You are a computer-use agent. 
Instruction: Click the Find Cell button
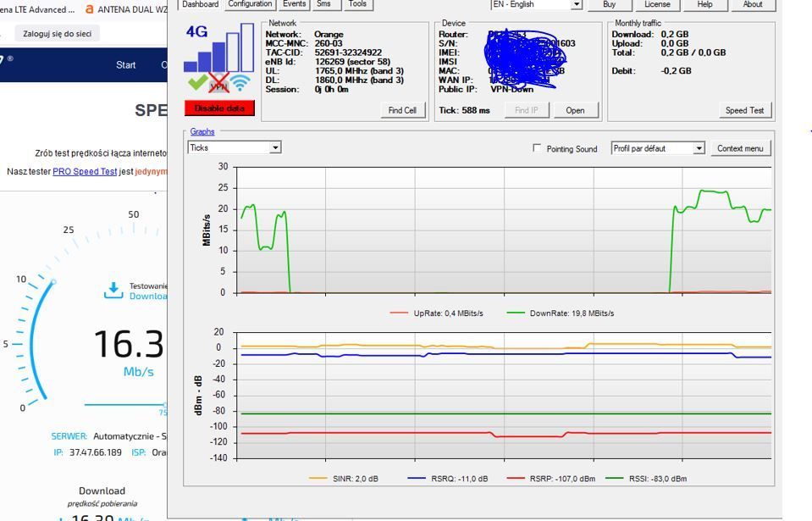[x=403, y=109]
